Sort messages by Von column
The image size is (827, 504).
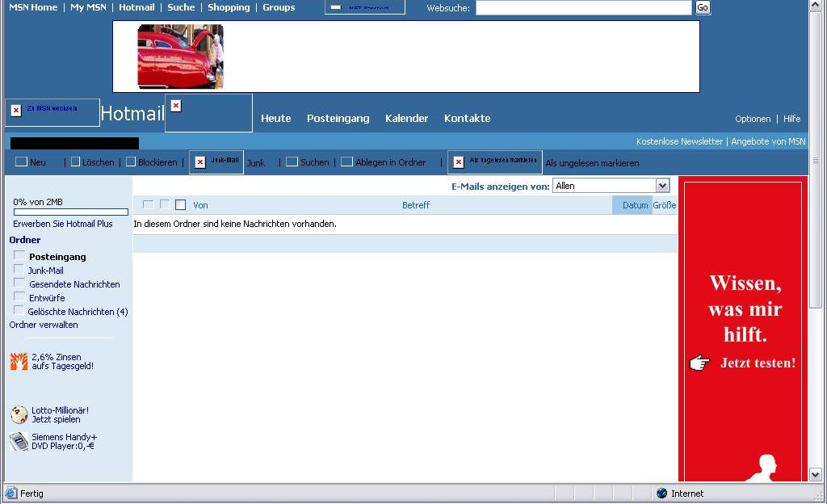(200, 205)
